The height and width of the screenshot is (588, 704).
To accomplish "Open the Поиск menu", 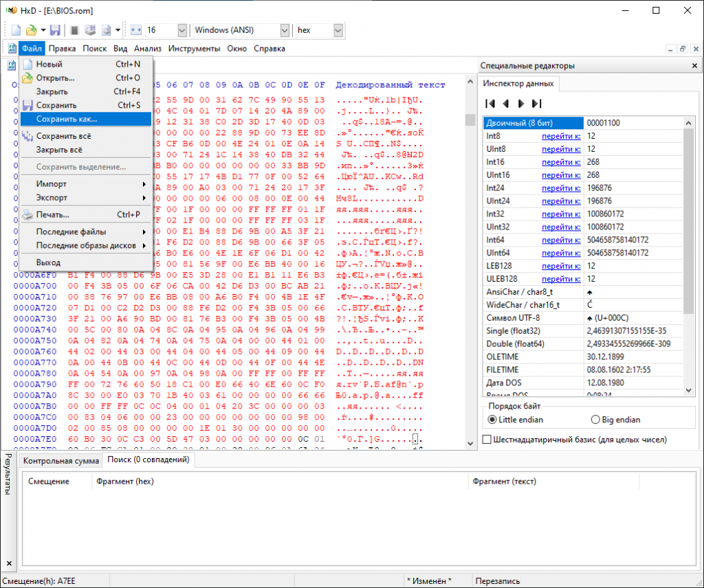I will (x=94, y=49).
